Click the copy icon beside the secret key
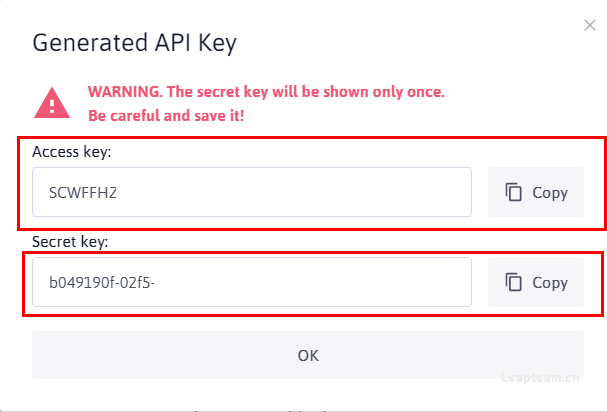607x412 pixels. point(513,282)
